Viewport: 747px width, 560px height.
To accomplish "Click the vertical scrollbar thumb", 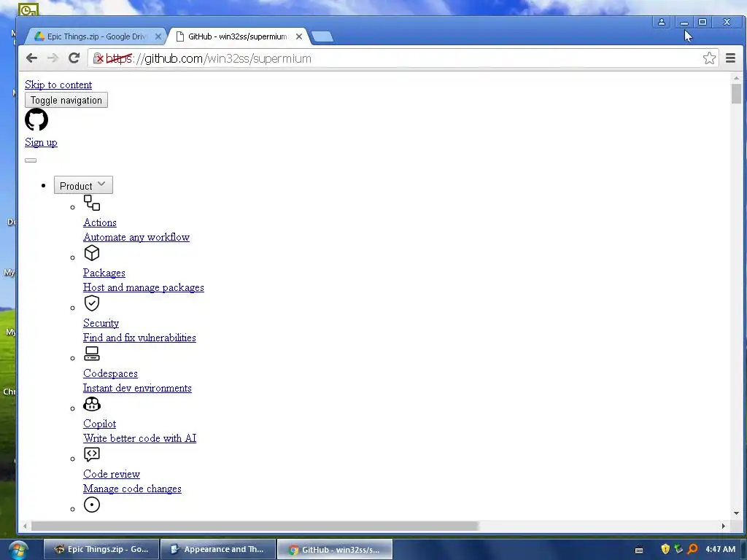I will click(x=737, y=93).
